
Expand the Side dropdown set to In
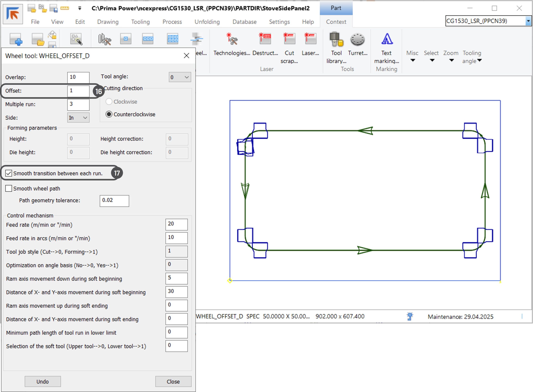pos(78,118)
